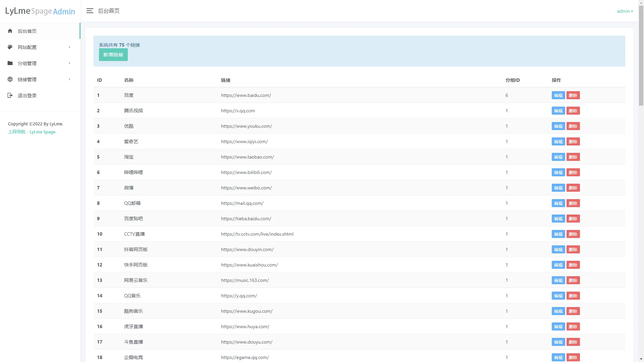Click the palette icon for 网站配置
Screen dimensions: 644x362
pos(10,47)
